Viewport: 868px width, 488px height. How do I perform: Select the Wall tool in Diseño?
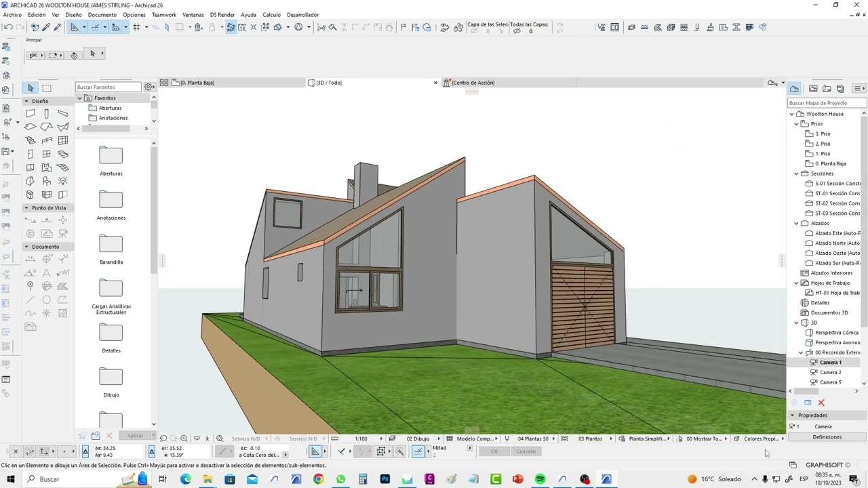coord(31,114)
